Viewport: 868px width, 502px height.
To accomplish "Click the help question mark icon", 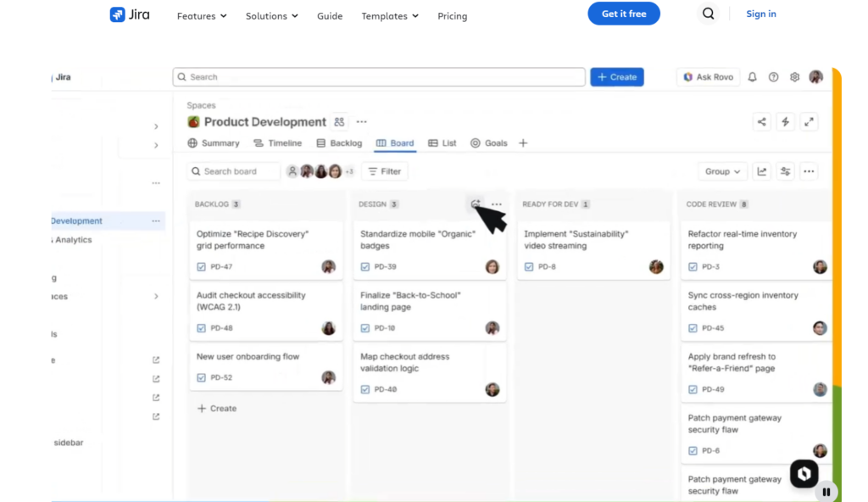I will [x=773, y=77].
